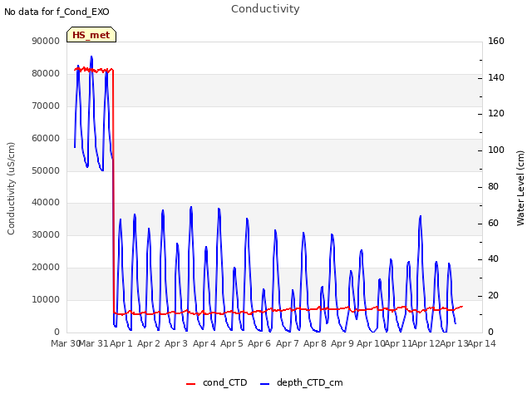
Task: Click the highest blue depth peak near Mar 31
Action: click(91, 57)
